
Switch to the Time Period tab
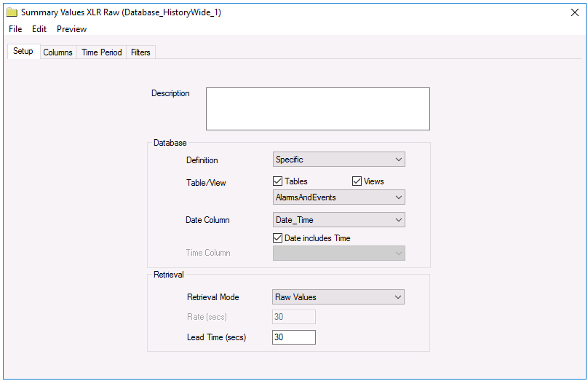(x=102, y=52)
